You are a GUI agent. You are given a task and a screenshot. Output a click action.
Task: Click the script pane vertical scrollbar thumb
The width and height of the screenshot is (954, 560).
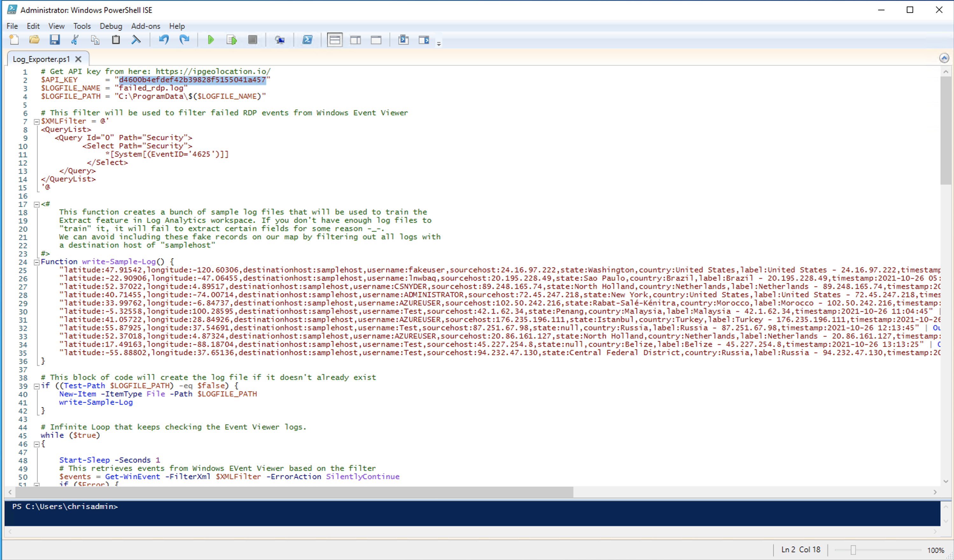(x=946, y=130)
